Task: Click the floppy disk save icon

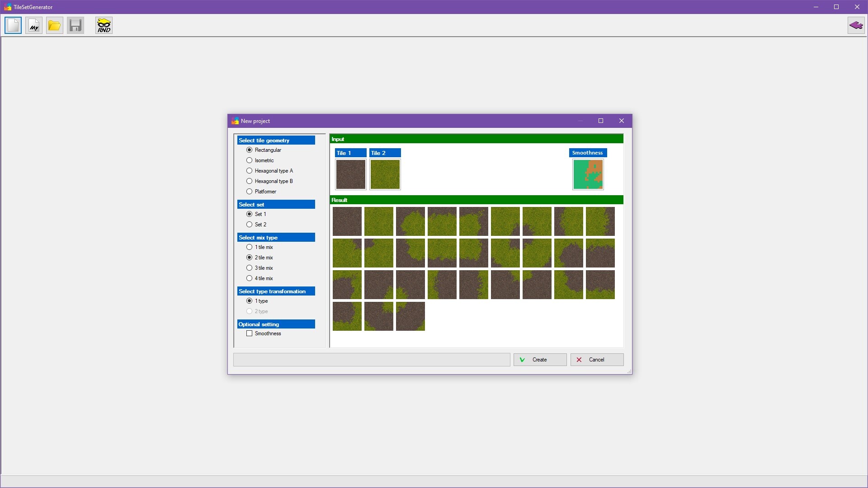Action: 75,25
